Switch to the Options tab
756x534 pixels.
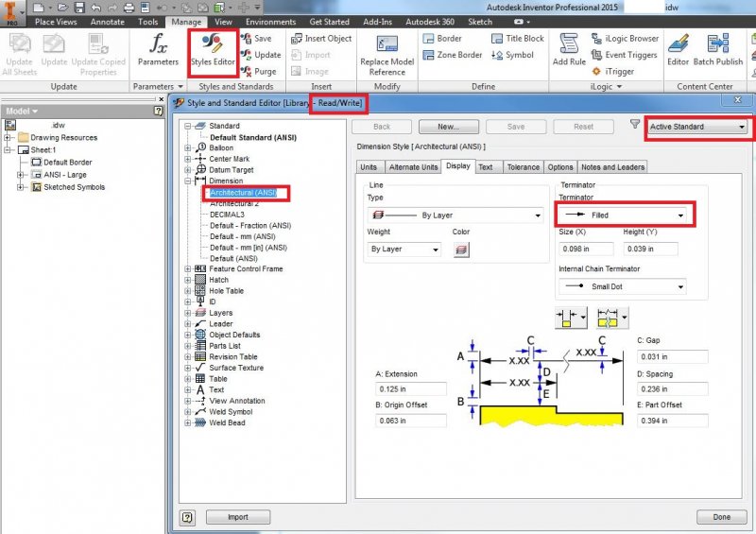coord(560,167)
